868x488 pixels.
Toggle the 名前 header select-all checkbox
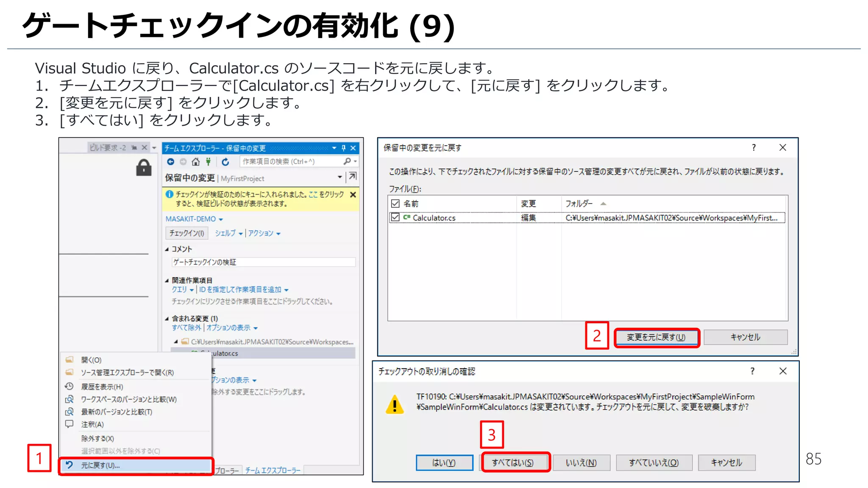(x=395, y=203)
